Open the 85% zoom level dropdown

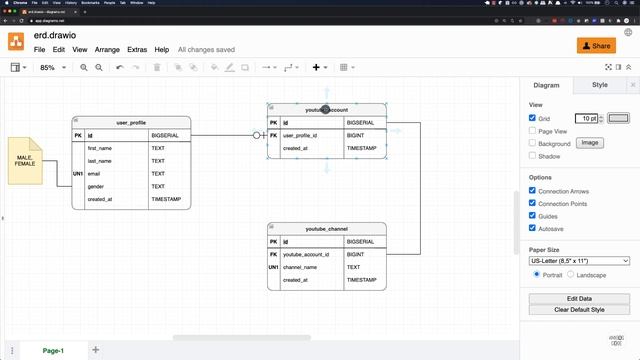(x=53, y=67)
